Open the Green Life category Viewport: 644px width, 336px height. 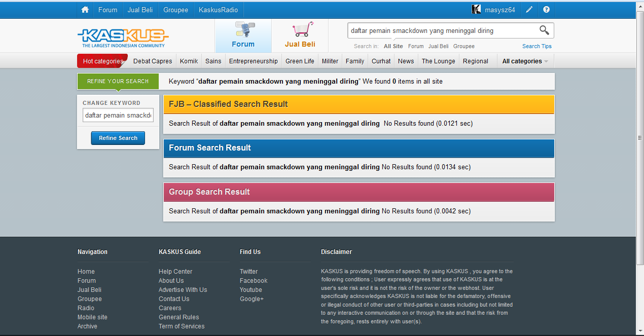point(300,61)
